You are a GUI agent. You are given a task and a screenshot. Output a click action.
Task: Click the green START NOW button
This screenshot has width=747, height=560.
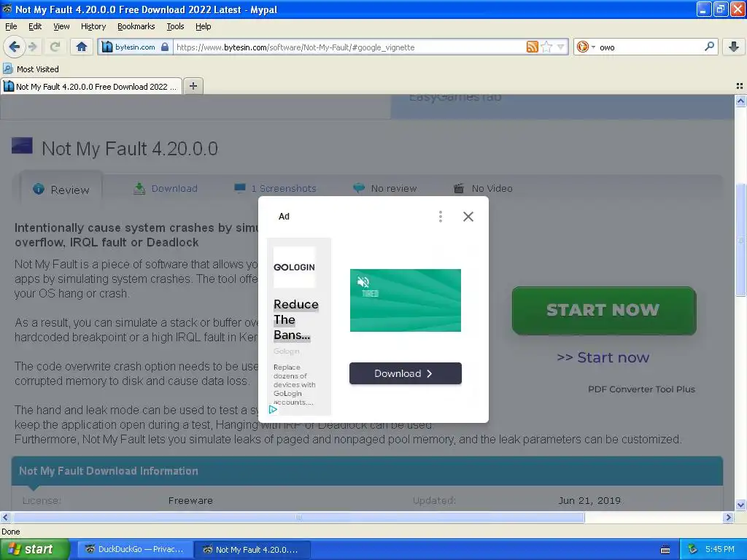(x=603, y=311)
